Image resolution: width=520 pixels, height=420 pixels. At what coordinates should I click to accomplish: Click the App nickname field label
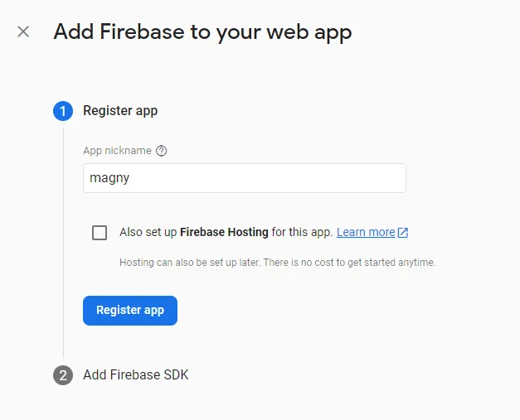[x=117, y=151]
